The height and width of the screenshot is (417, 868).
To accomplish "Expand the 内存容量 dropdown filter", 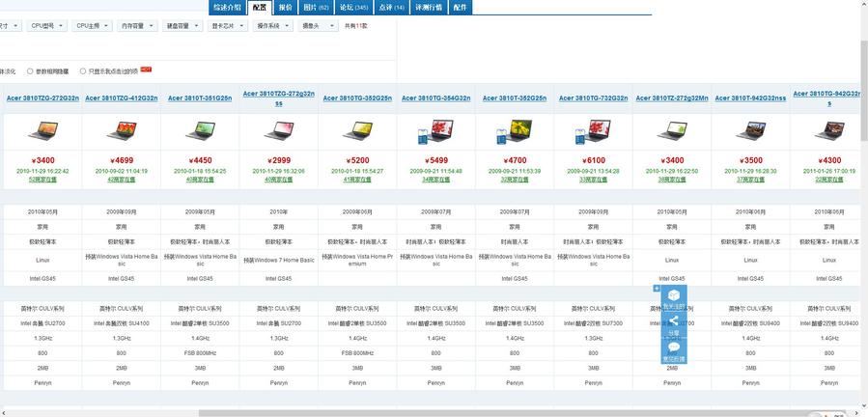I will coord(137,25).
